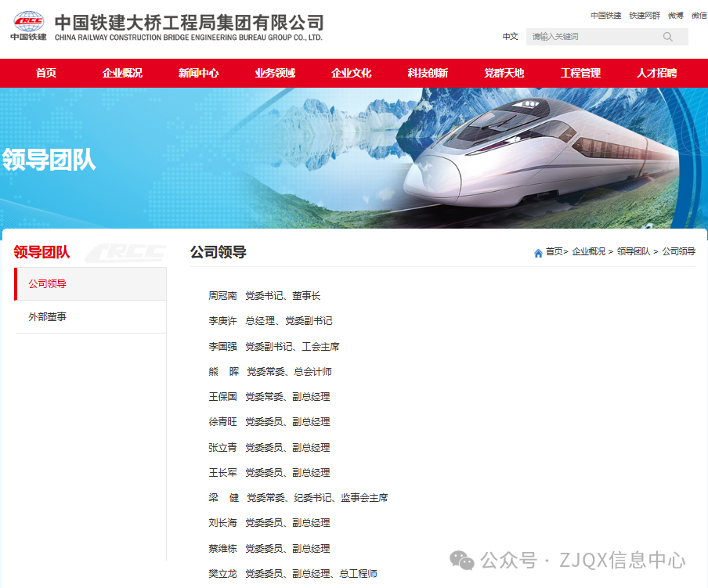The height and width of the screenshot is (588, 708).
Task: Open the 人才招聘 navigation menu
Action: (656, 74)
